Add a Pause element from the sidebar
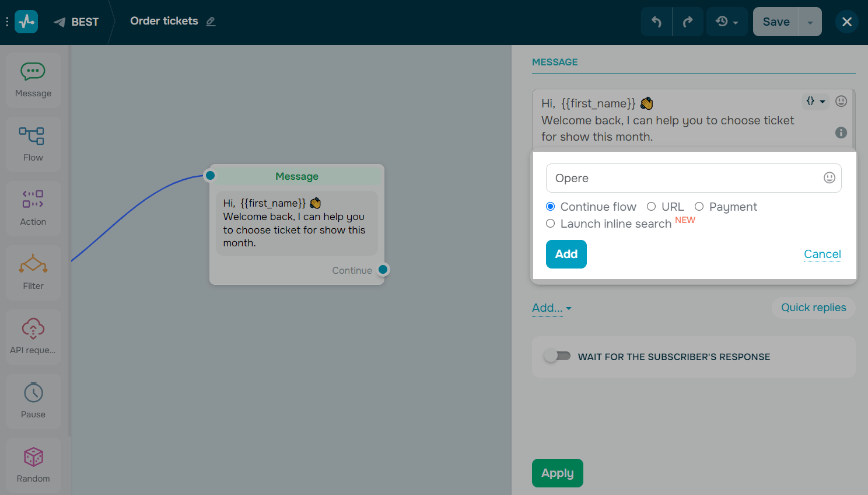The width and height of the screenshot is (868, 495). 33,402
